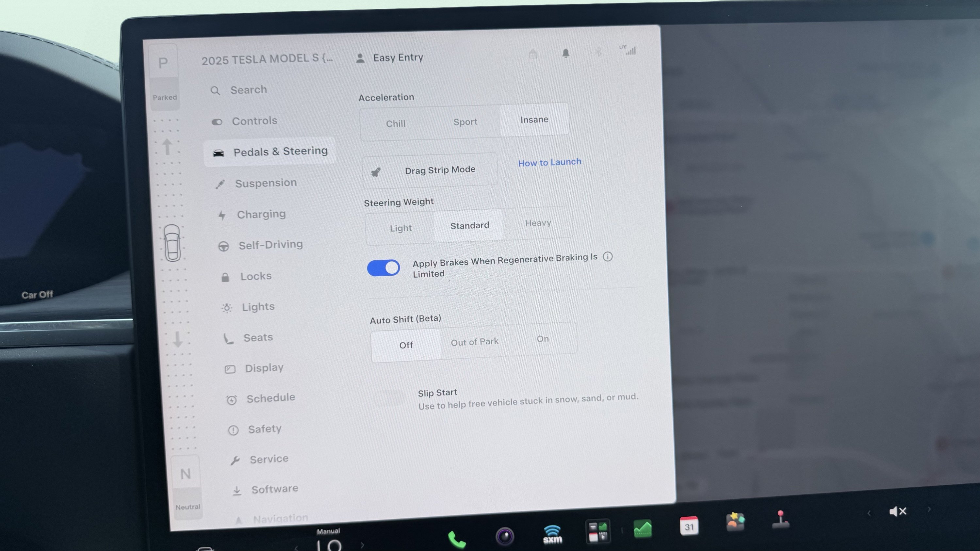Tap the driver profile person icon
The image size is (980, 551).
[x=360, y=58]
